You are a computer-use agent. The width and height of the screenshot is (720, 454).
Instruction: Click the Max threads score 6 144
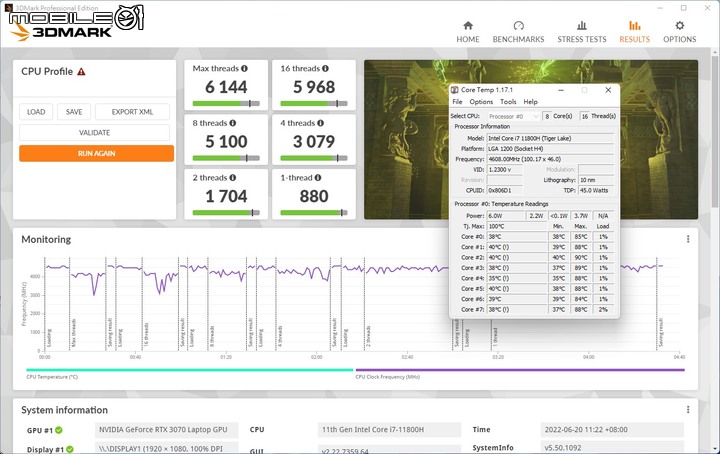pos(226,87)
